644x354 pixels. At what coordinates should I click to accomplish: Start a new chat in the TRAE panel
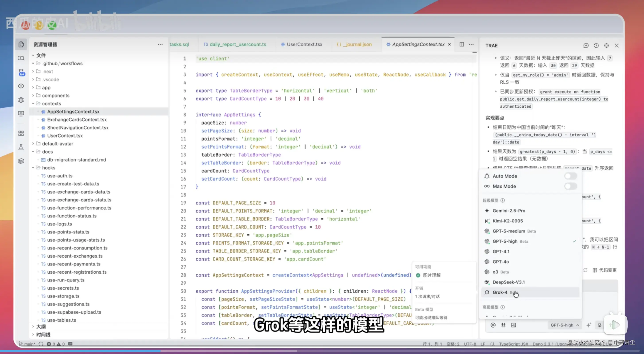point(586,45)
